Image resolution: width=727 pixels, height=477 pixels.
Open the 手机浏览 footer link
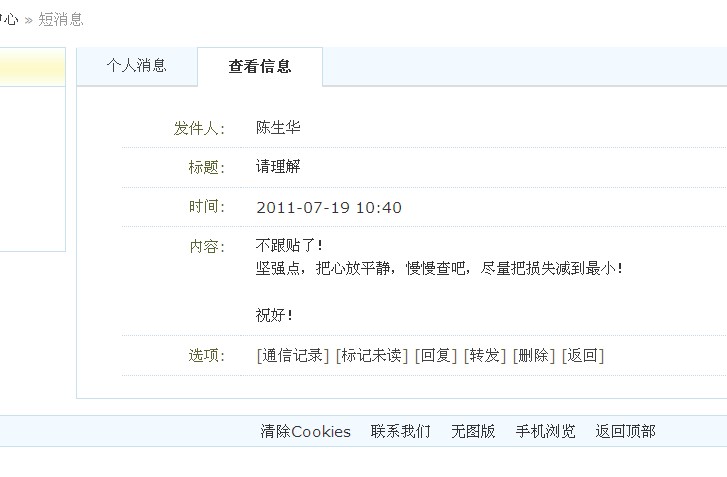[546, 432]
